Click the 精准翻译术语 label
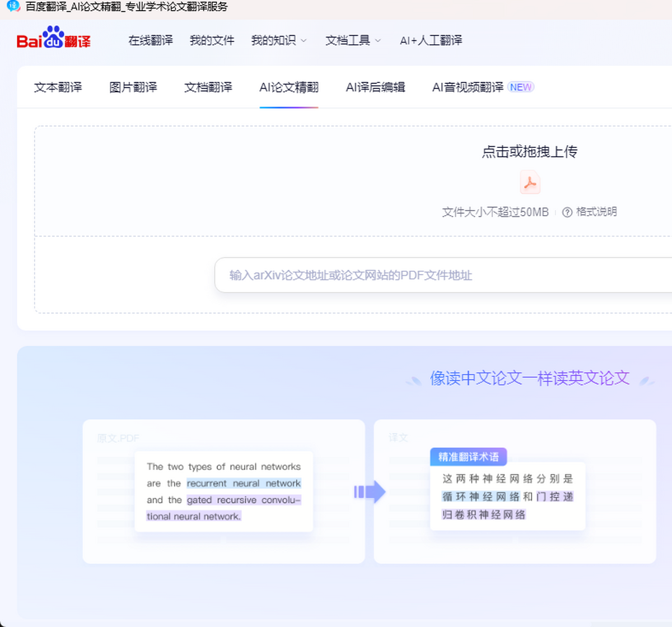This screenshot has height=627, width=672. click(469, 457)
